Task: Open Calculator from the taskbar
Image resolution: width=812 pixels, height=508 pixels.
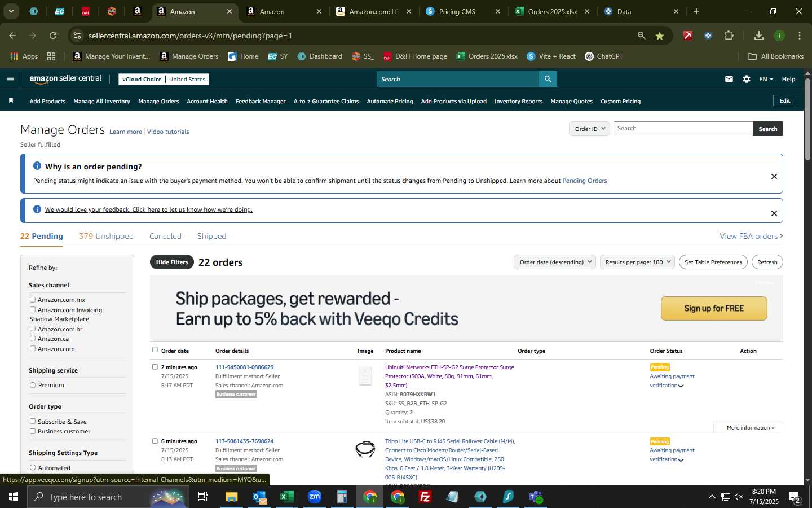Action: [342, 497]
